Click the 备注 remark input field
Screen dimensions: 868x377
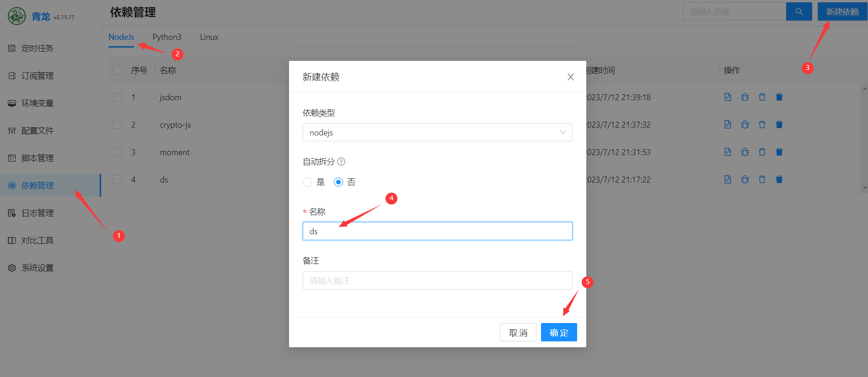[437, 280]
